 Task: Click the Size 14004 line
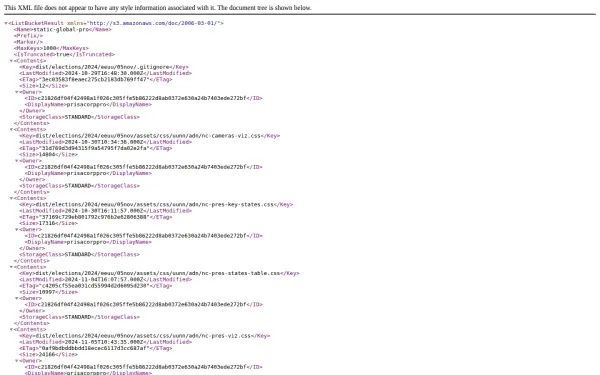pos(49,155)
